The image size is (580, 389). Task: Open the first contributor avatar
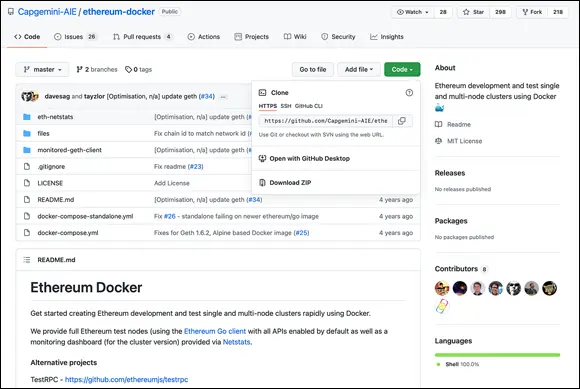pos(442,288)
